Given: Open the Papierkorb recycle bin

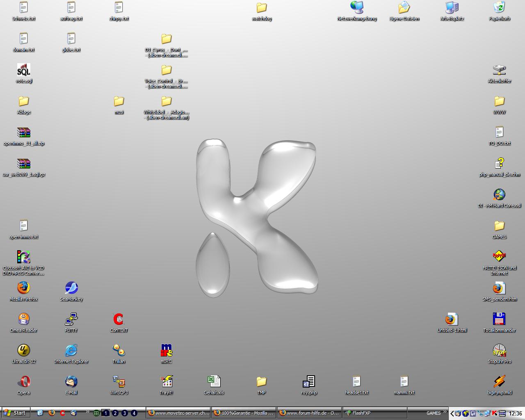Looking at the screenshot, I should tap(499, 8).
